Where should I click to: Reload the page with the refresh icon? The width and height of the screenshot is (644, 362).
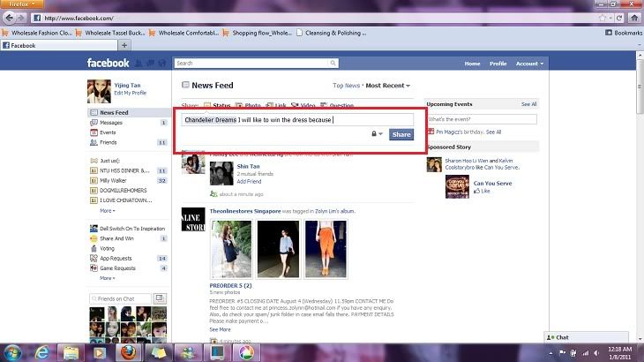pos(619,18)
